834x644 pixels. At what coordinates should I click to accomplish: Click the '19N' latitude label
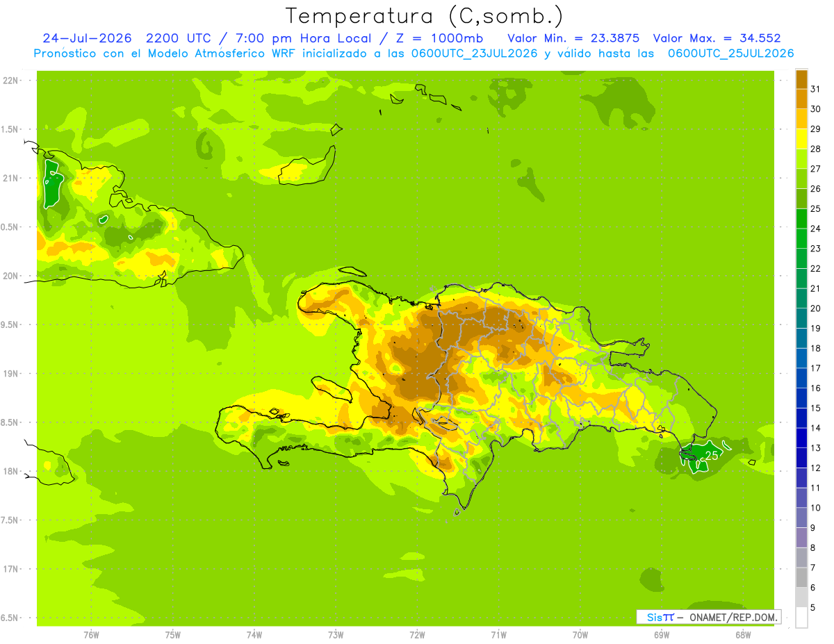tap(10, 374)
